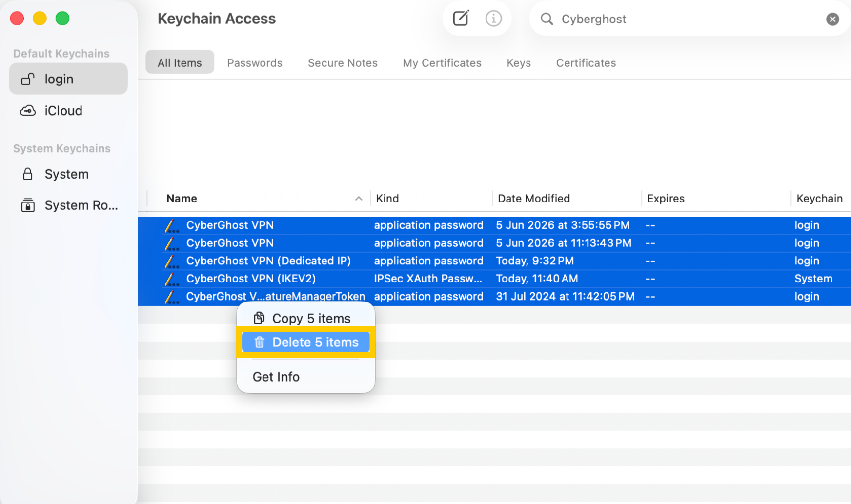Click the application password cell for Dedicated IP
The image size is (851, 504).
click(428, 261)
